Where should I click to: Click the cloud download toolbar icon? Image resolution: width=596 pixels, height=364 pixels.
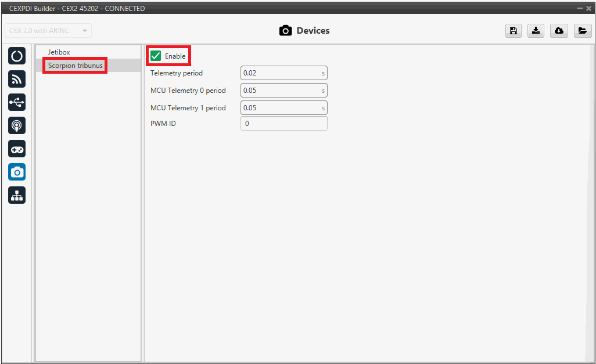tap(559, 31)
